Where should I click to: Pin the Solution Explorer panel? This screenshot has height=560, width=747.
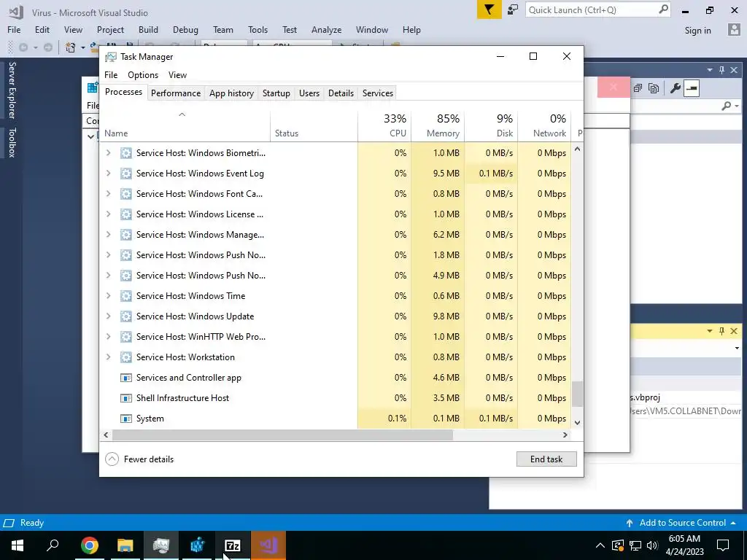point(721,70)
